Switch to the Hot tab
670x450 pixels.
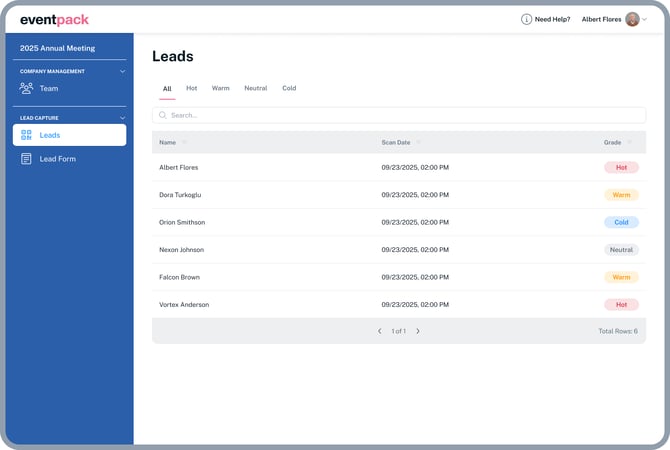pyautogui.click(x=191, y=88)
